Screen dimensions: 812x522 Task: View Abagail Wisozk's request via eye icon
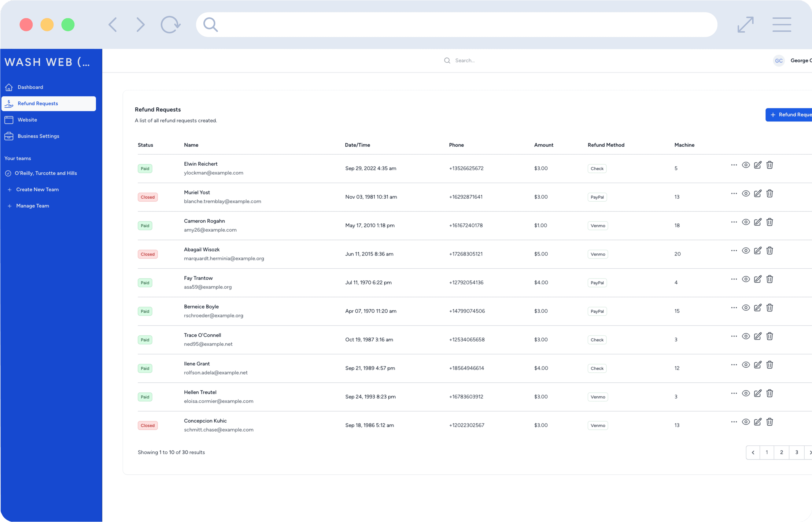tap(746, 250)
